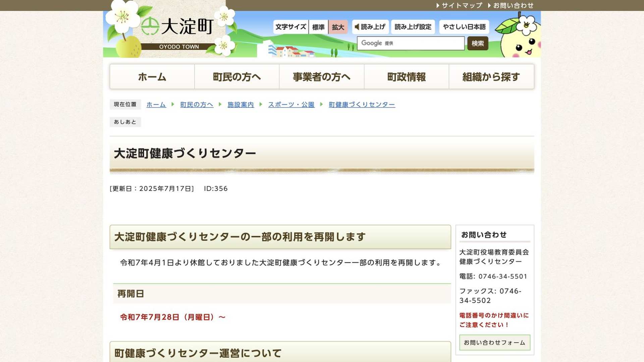This screenshot has width=644, height=362.
Task: Start 読み上げ speaker audio reading
Action: click(x=370, y=27)
